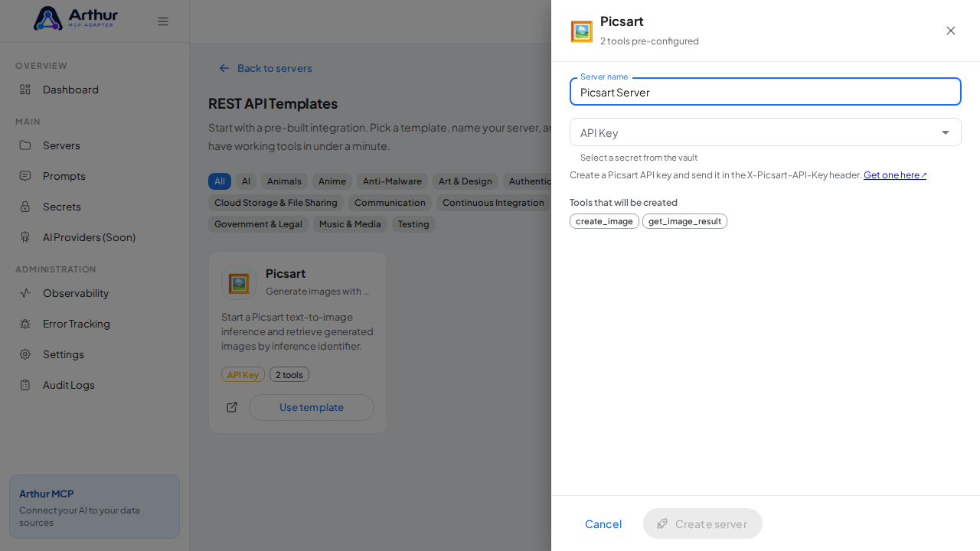Click the Dashboard grid icon

(25, 90)
